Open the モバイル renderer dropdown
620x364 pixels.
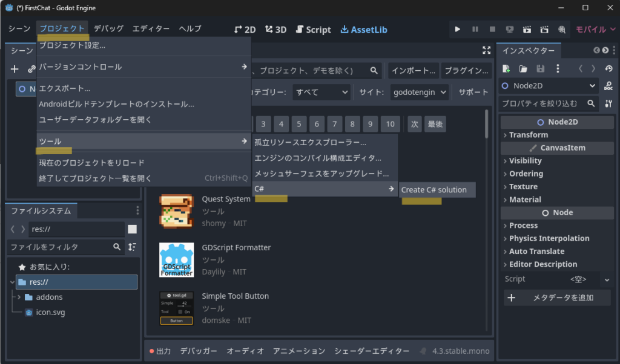pos(595,29)
